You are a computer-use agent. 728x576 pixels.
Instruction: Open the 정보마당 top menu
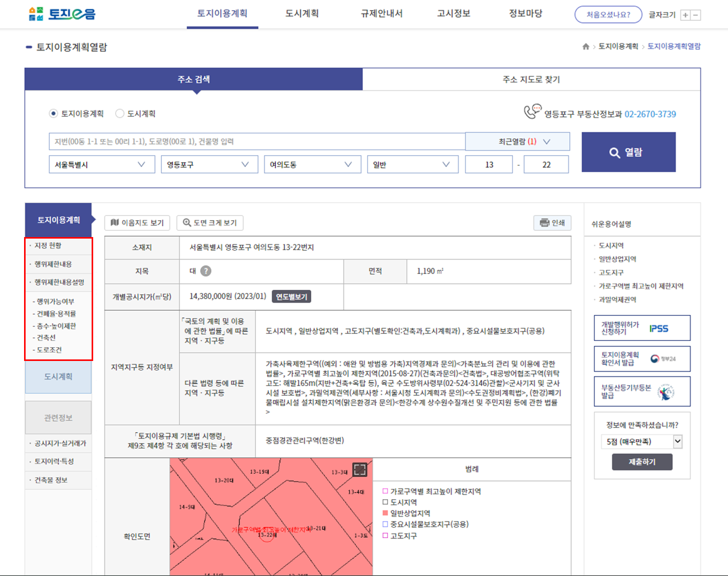click(525, 14)
